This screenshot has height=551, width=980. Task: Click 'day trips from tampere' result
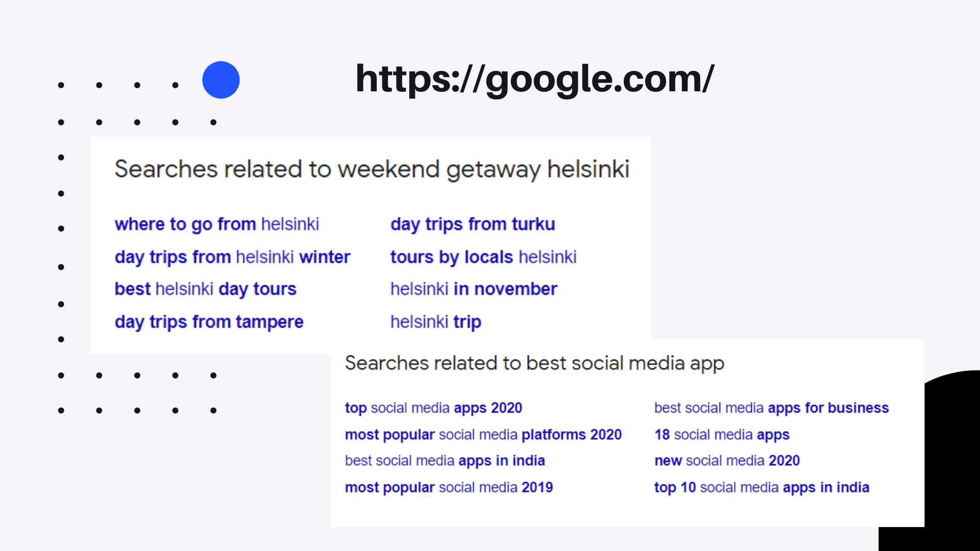(x=210, y=321)
